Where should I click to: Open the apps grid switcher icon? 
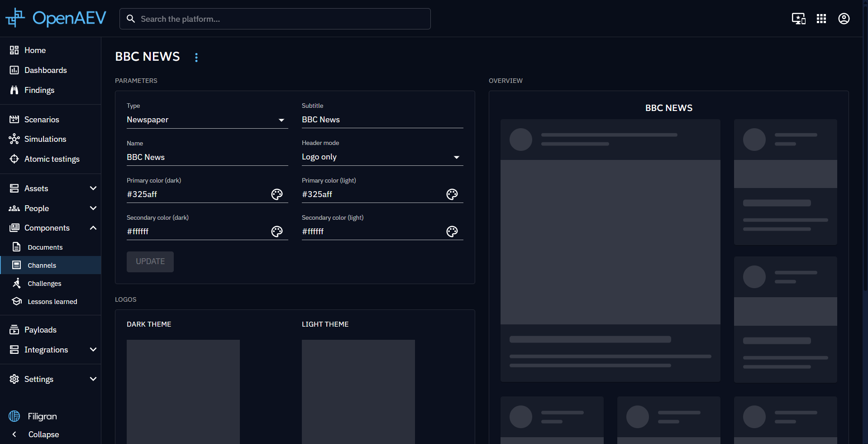click(821, 19)
